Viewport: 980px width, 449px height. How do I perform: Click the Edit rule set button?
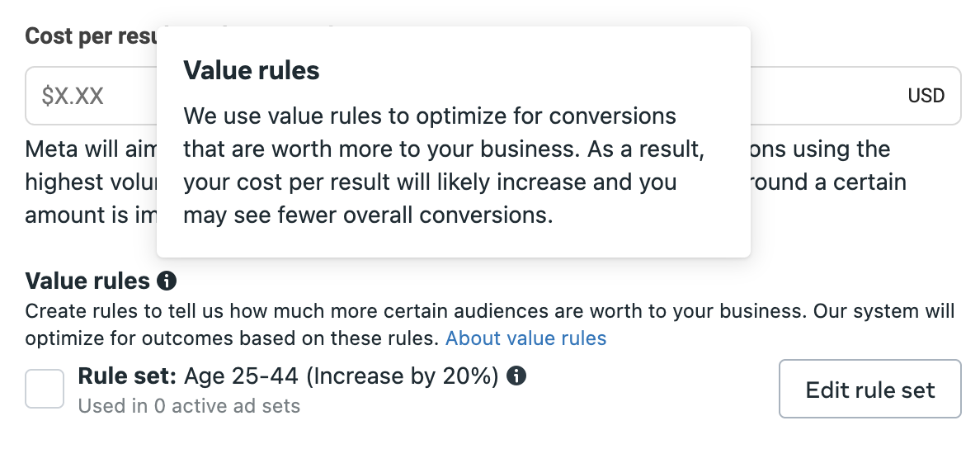click(870, 389)
